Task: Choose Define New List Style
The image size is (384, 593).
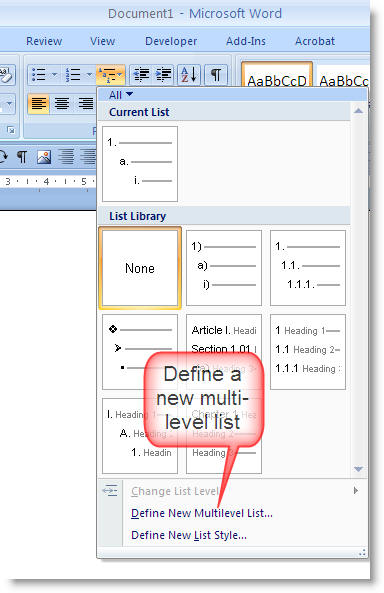Action: [x=189, y=535]
